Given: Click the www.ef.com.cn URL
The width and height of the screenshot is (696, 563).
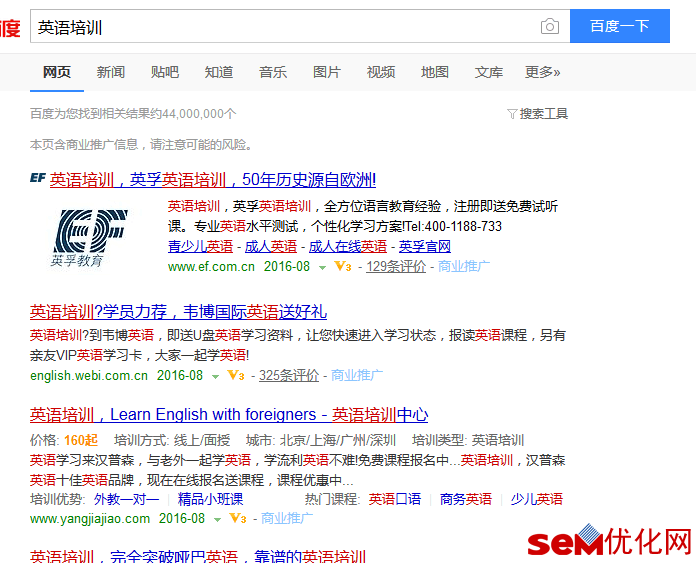Looking at the screenshot, I should (211, 267).
